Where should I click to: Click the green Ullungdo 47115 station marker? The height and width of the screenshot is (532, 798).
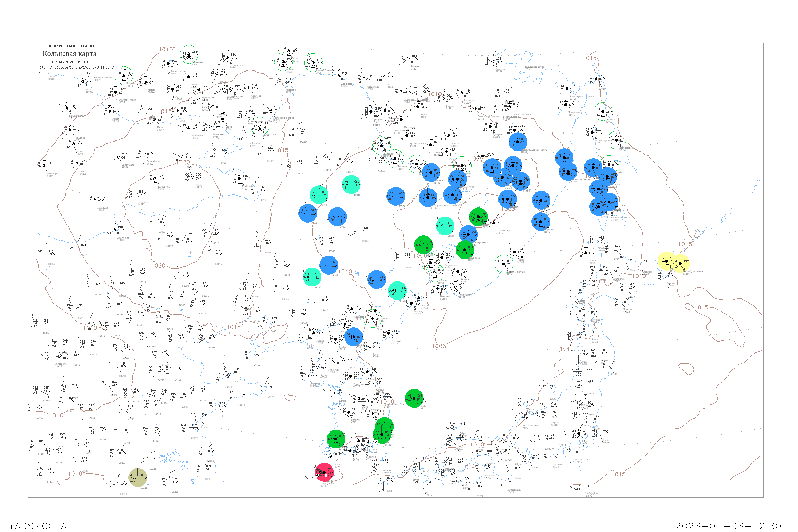pos(414,398)
